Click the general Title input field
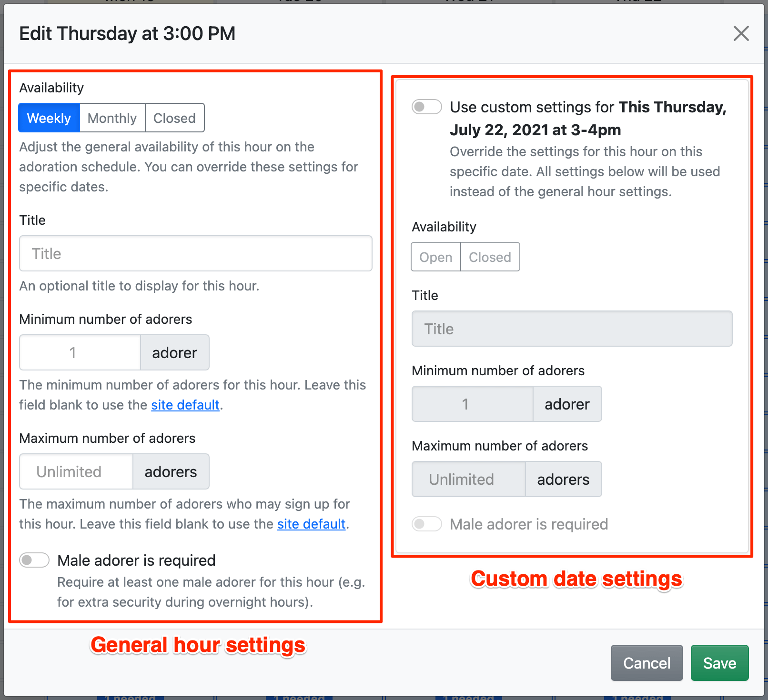This screenshot has width=768, height=700. [195, 254]
